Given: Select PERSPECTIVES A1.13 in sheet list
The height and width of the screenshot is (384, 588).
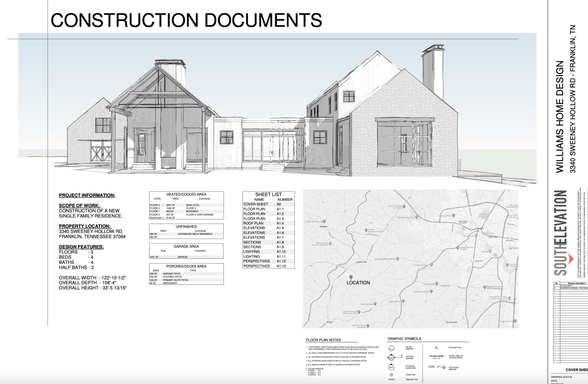Looking at the screenshot, I should 268,266.
